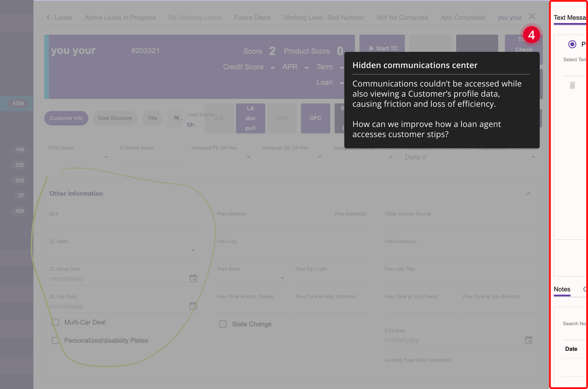Go back with tab bar left chevron

[48, 17]
